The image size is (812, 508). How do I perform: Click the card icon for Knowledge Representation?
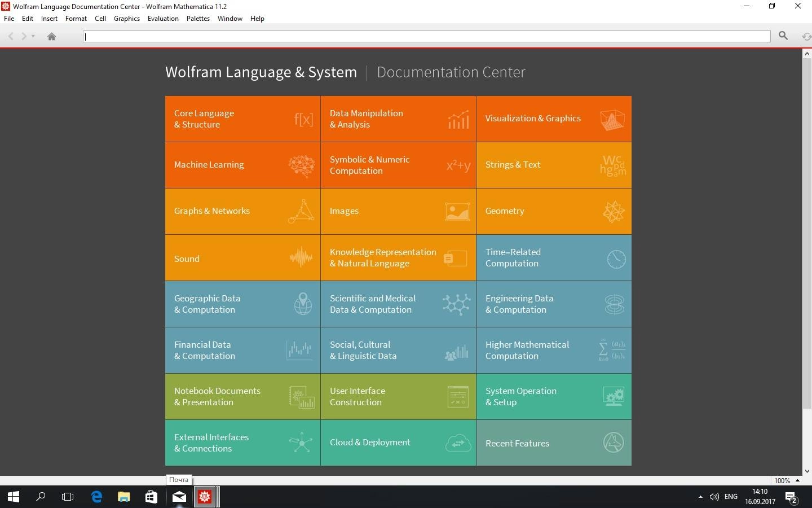click(456, 259)
